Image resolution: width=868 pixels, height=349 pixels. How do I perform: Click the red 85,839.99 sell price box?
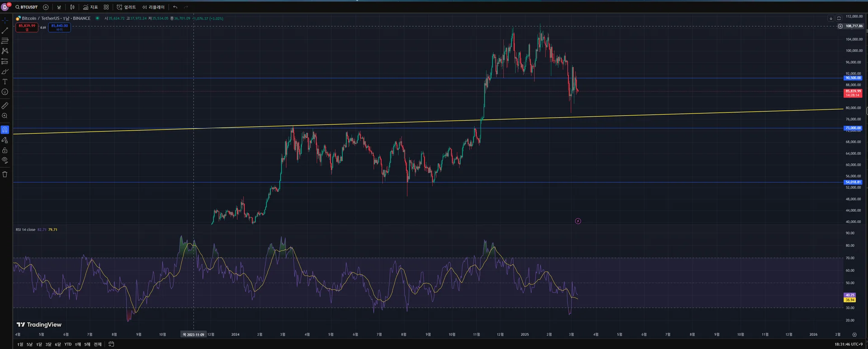[27, 27]
